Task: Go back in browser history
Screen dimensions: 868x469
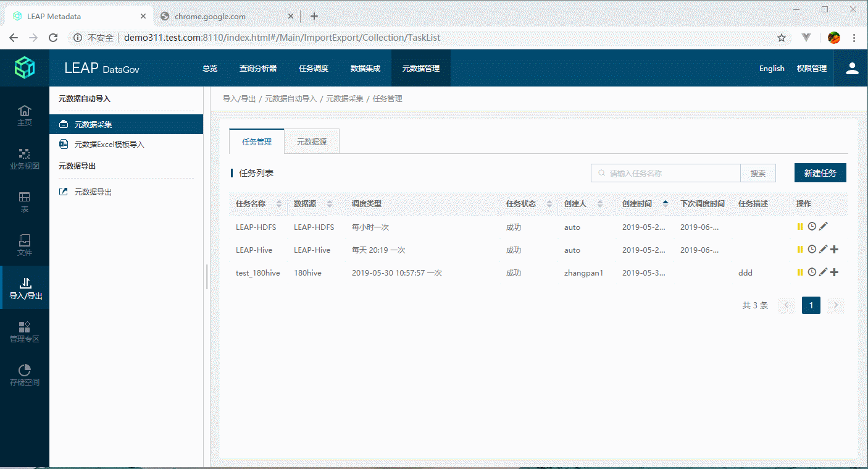Action: (14, 38)
